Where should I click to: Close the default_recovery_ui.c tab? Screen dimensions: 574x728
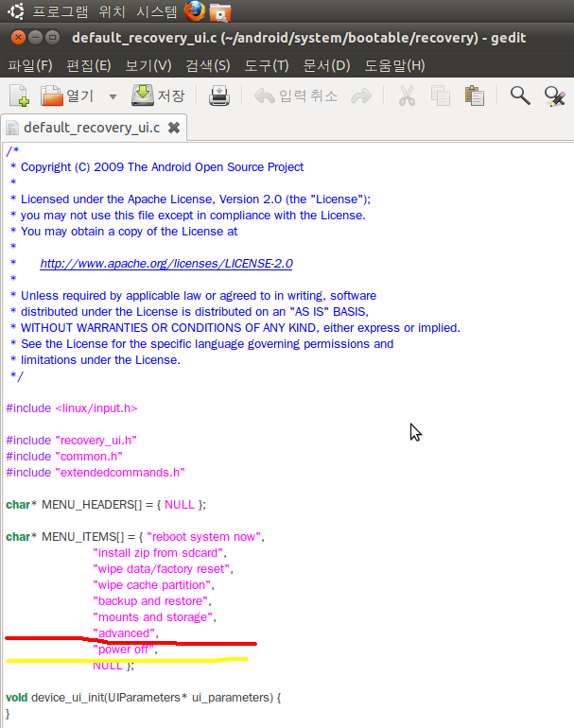[174, 128]
